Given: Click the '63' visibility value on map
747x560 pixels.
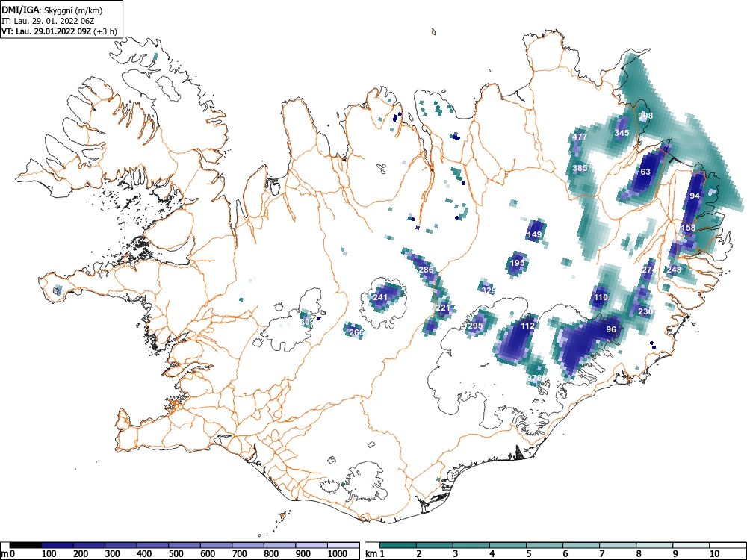Looking at the screenshot, I should tap(645, 172).
